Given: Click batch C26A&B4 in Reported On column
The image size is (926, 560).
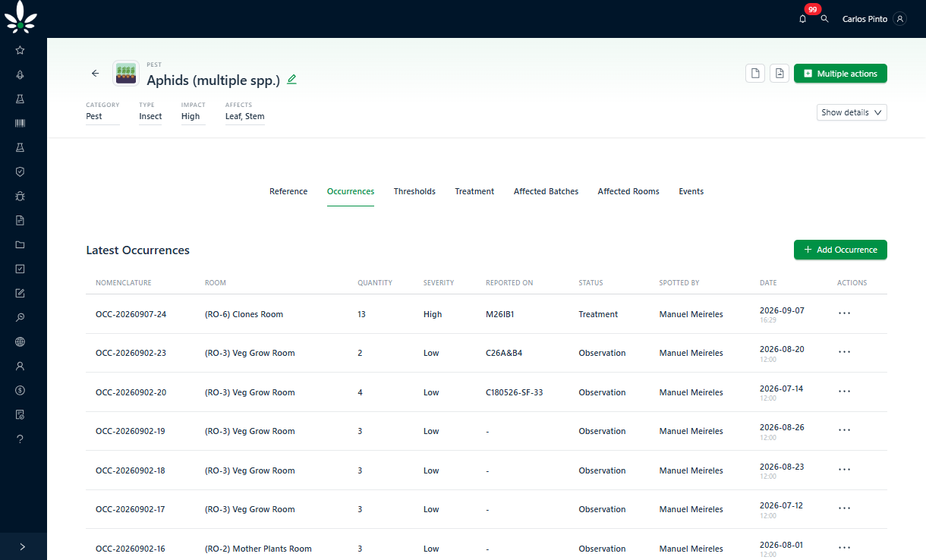Looking at the screenshot, I should click(504, 353).
